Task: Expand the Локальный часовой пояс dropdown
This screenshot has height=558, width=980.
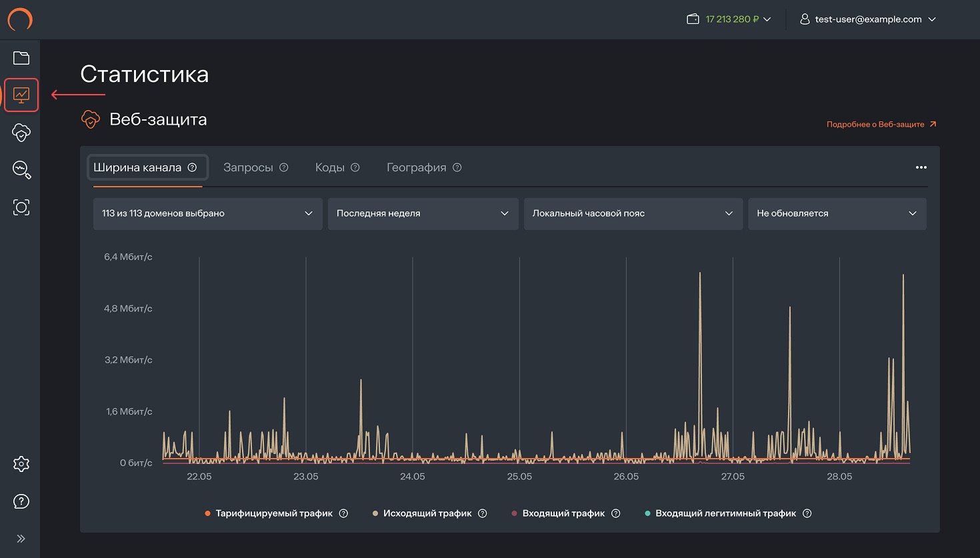Action: click(633, 213)
